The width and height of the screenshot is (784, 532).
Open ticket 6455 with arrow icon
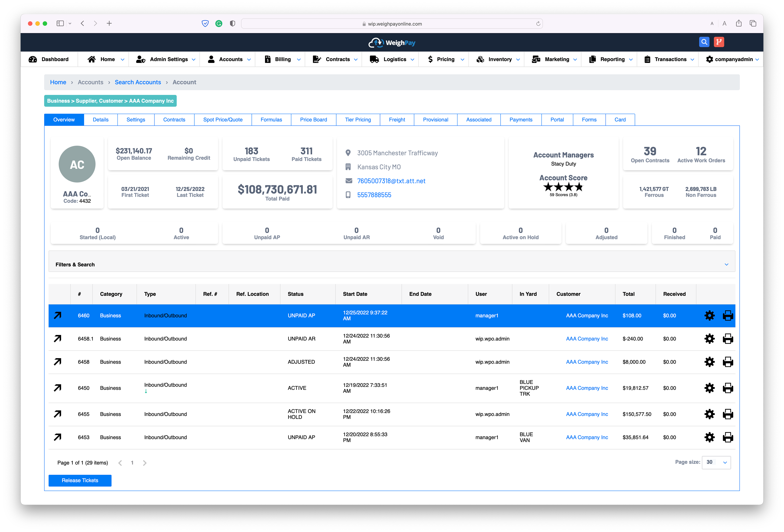pos(58,414)
